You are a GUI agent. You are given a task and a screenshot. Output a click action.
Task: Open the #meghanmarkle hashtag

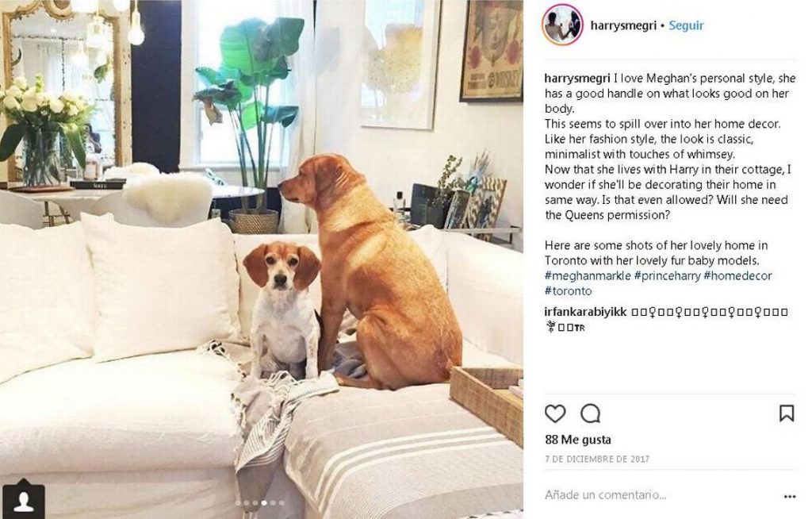click(588, 276)
